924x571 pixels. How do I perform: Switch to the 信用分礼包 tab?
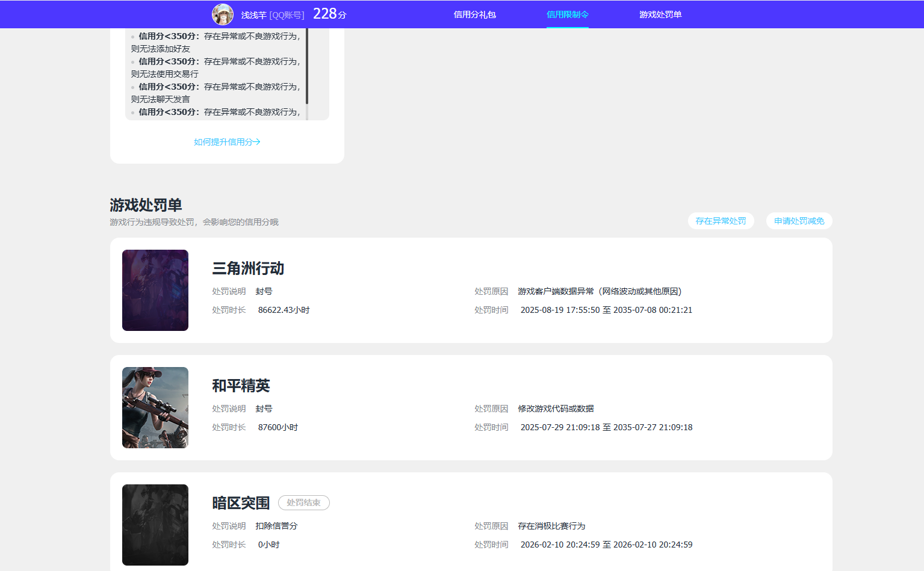(x=476, y=14)
